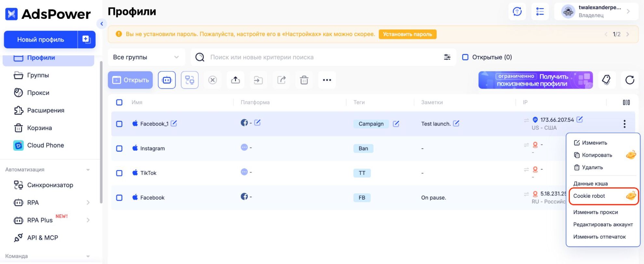The height and width of the screenshot is (264, 644).
Task: Select Изменить in the context menu
Action: [x=590, y=143]
